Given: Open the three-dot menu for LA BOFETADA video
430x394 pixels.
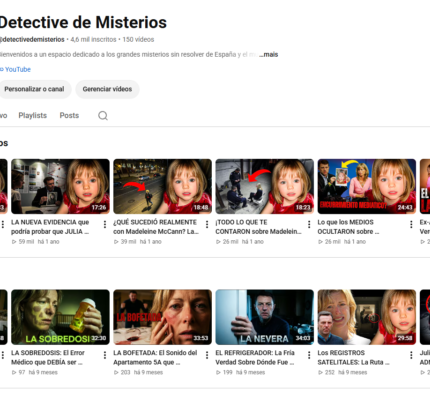Looking at the screenshot, I should pos(207,355).
